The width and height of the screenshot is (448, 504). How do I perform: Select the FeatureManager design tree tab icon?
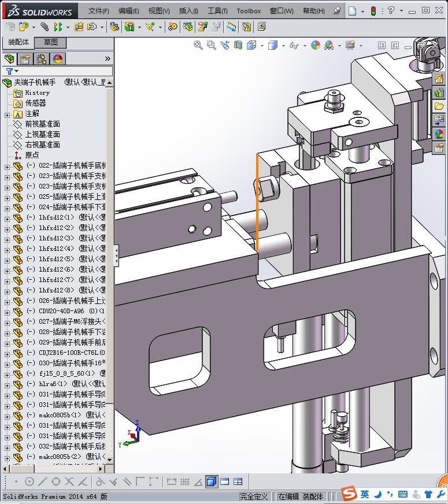[x=9, y=59]
